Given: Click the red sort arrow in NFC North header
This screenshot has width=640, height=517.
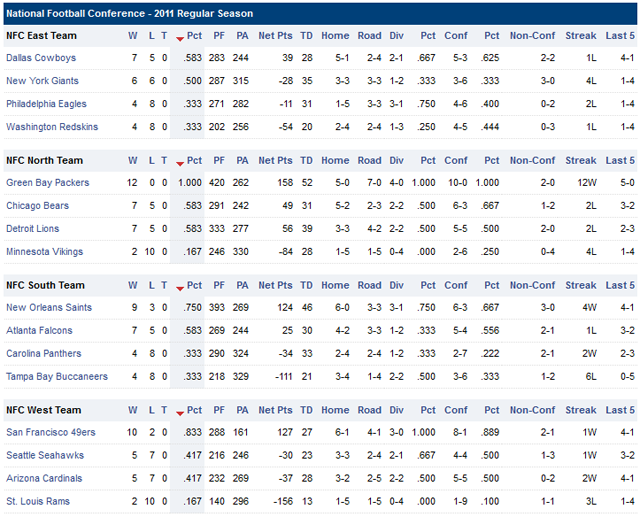Looking at the screenshot, I should [180, 163].
